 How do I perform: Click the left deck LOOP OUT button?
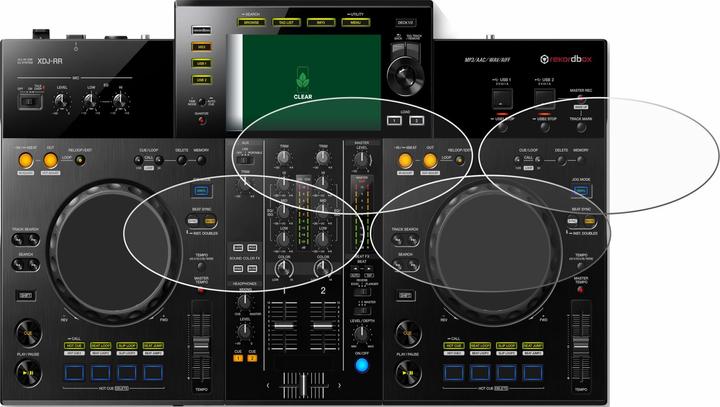(51, 160)
